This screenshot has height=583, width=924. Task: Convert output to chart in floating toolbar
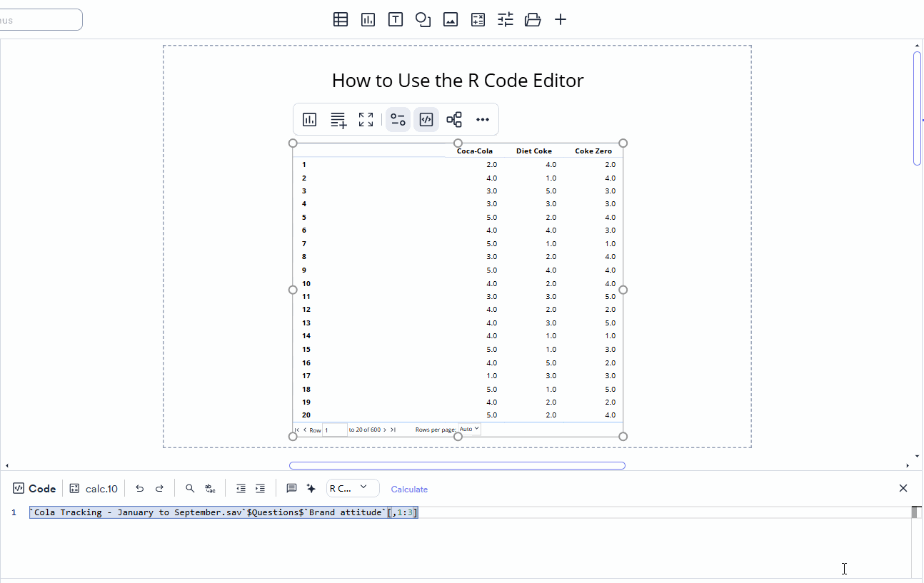[x=309, y=120]
